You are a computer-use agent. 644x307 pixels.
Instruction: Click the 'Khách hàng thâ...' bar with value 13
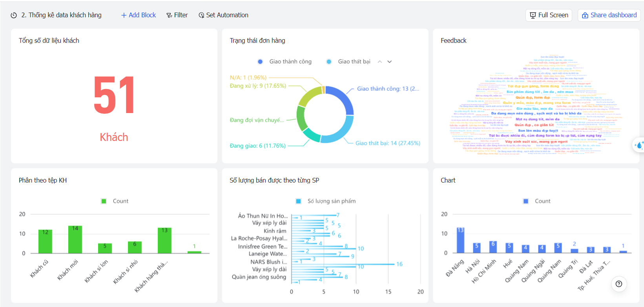164,240
